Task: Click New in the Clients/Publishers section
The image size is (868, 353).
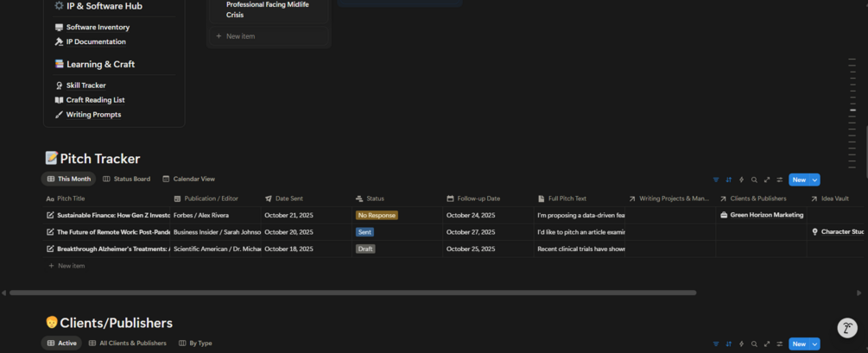Action: pos(799,344)
